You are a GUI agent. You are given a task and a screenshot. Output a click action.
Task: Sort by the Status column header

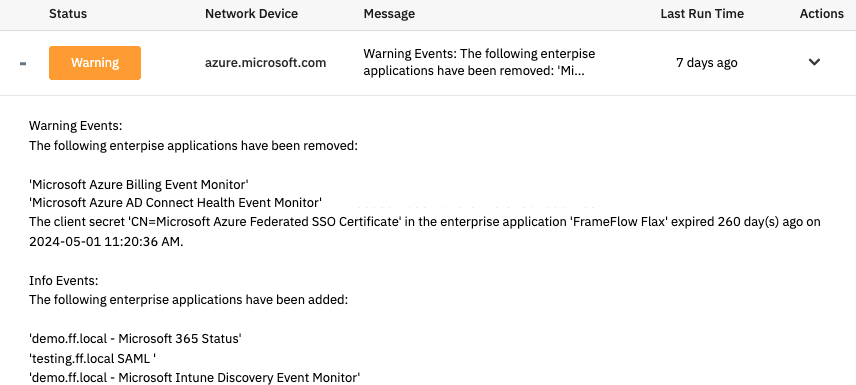[68, 14]
